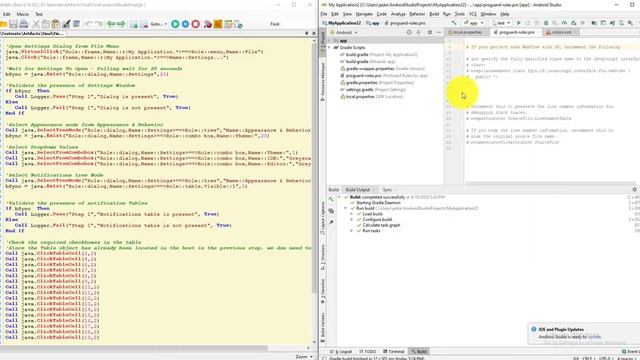
Task: Open the Tools menu in Android Studio
Action: [x=460, y=14]
